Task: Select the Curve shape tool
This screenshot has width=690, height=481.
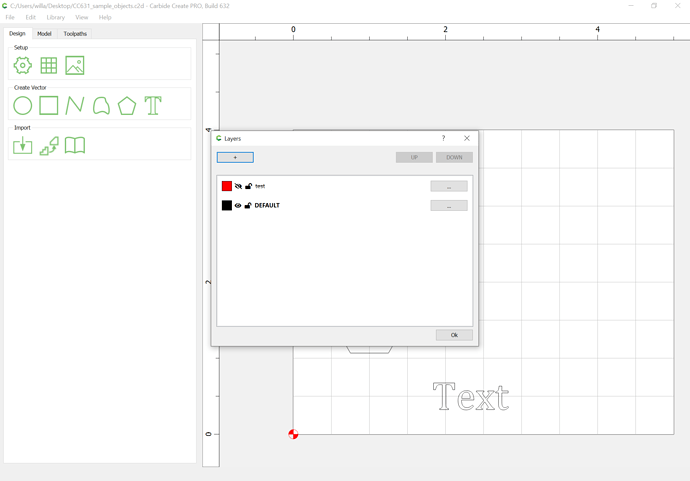Action: click(x=101, y=106)
